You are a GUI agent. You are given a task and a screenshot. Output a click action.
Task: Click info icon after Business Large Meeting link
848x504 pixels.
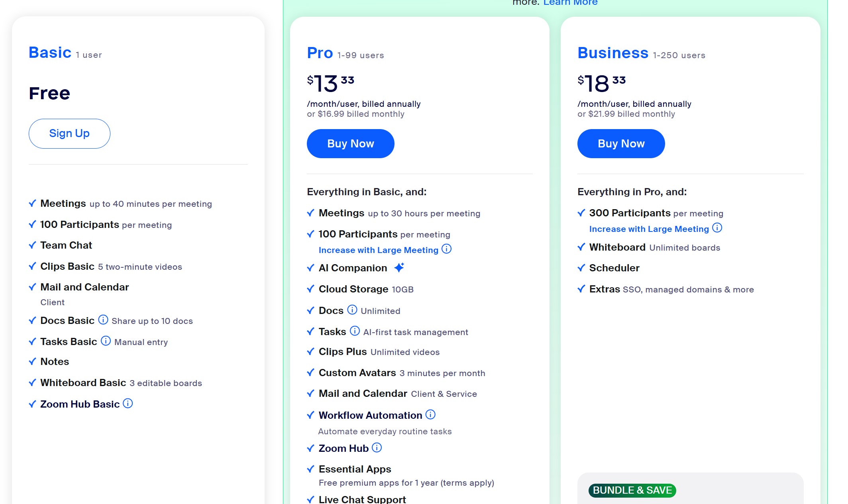click(x=717, y=228)
